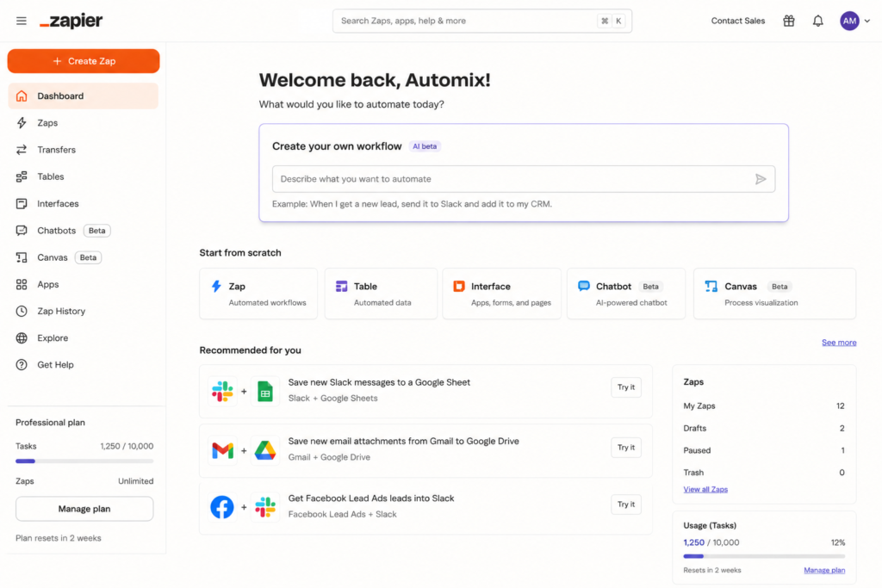Click the See more link
The width and height of the screenshot is (882, 588).
coord(839,343)
